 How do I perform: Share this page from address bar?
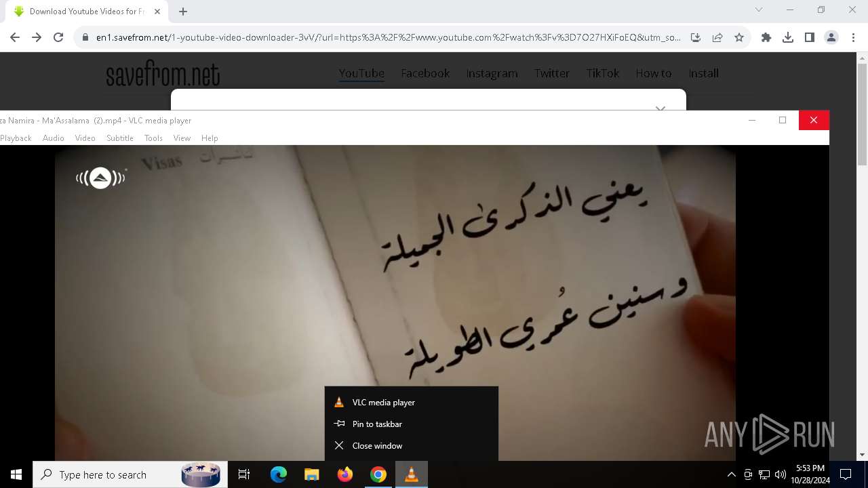717,37
